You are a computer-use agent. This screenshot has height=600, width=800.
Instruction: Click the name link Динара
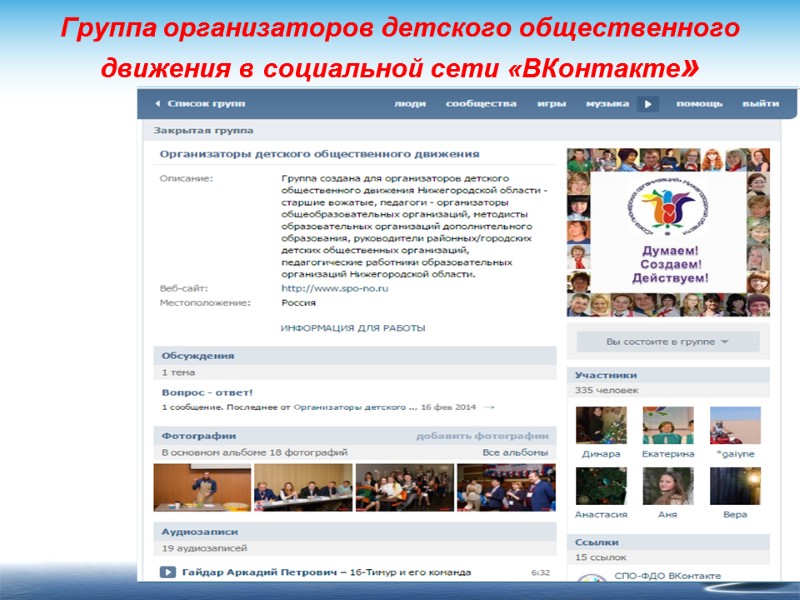601,454
